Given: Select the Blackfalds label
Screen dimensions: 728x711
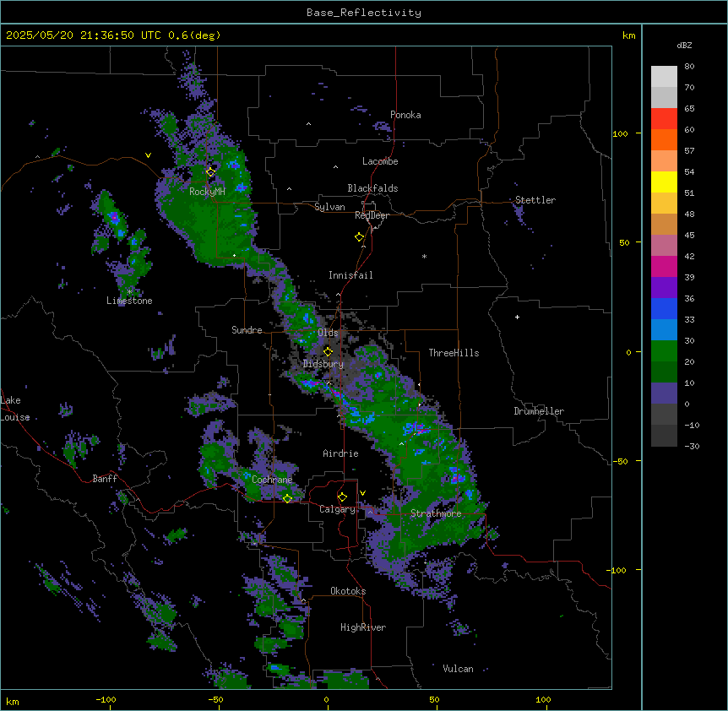Looking at the screenshot, I should (372, 188).
